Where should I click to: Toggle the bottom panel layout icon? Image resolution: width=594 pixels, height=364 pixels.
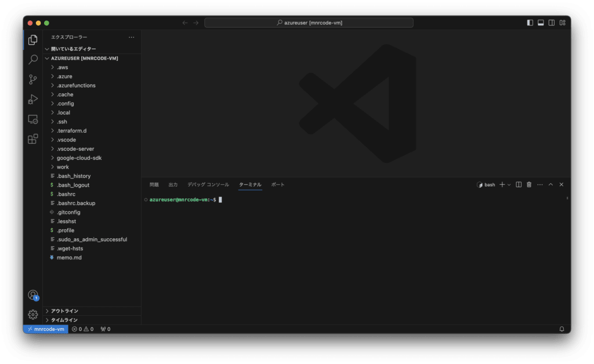(541, 23)
